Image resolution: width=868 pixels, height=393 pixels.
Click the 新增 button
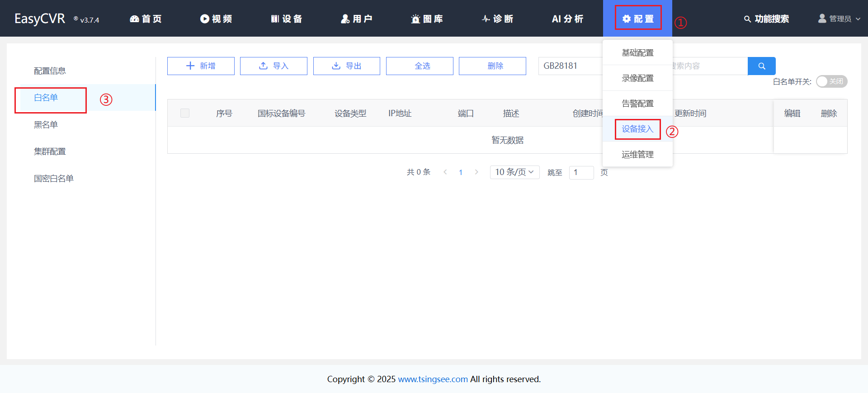pos(201,66)
